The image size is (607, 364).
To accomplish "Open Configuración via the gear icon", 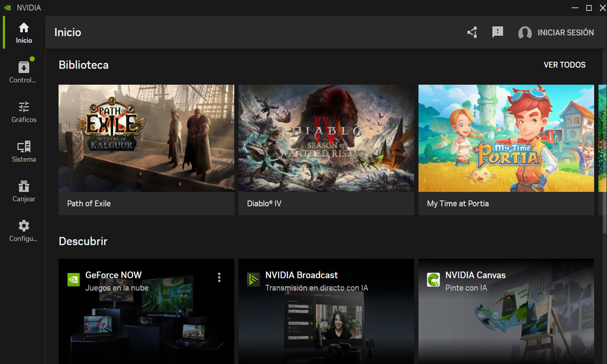I will click(23, 226).
